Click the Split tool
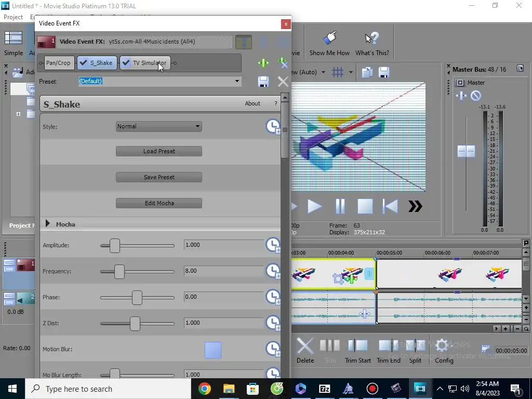This screenshot has width=532, height=399. click(415, 351)
